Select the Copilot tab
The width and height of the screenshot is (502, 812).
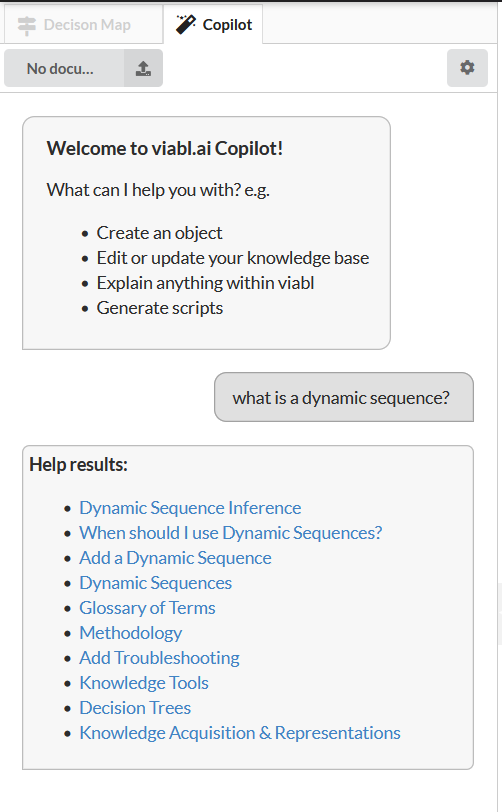(x=213, y=24)
